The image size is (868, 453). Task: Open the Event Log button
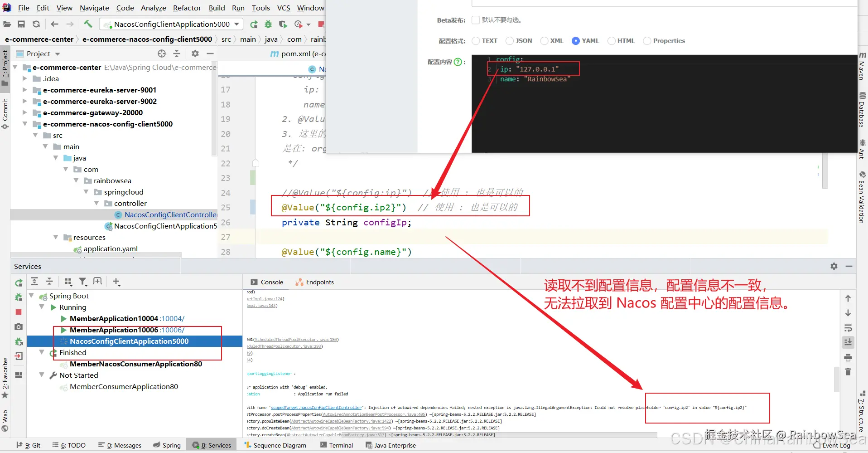[x=832, y=445]
